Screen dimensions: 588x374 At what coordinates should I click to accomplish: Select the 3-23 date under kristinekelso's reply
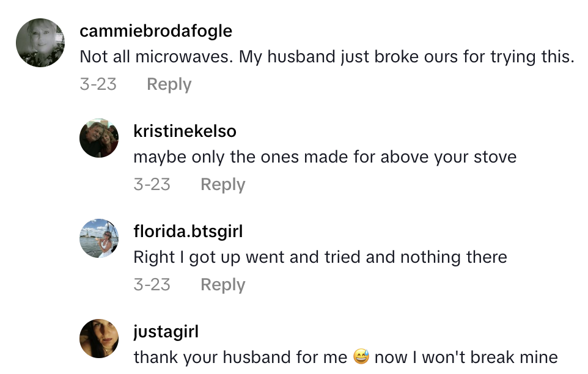tap(152, 184)
